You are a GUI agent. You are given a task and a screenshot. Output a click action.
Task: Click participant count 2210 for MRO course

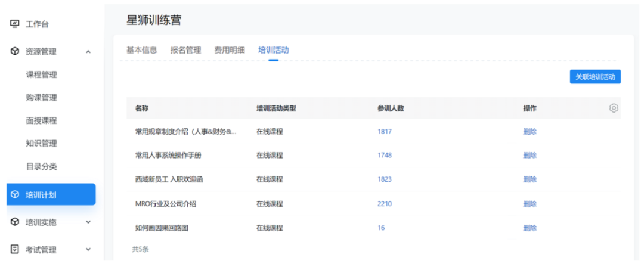(385, 204)
